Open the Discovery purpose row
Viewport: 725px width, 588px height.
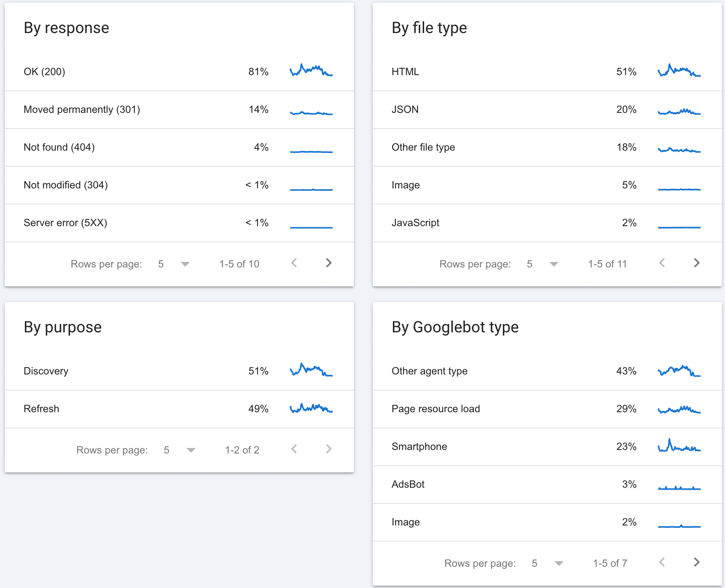(179, 371)
